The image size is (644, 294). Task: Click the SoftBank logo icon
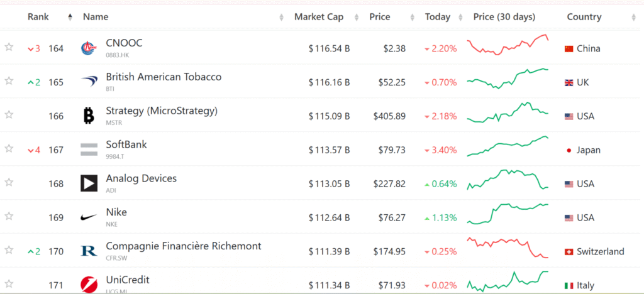point(89,150)
